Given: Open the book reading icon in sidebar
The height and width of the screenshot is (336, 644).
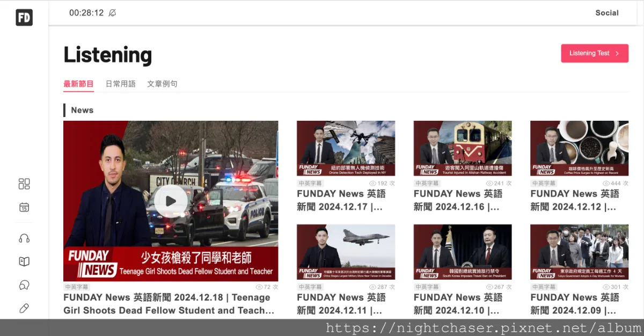Looking at the screenshot, I should (24, 261).
